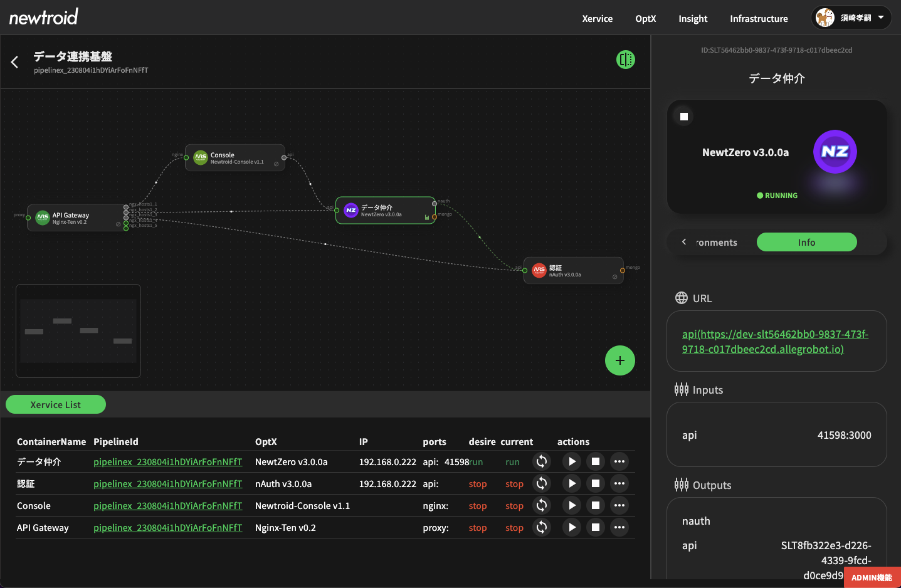The image size is (901, 588).
Task: Select the データ仲介 node in the graph
Action: pyautogui.click(x=386, y=211)
